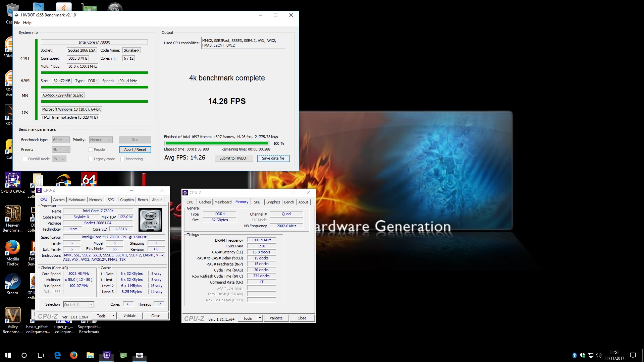Open CPUID CPU-Z desktop shortcut
The height and width of the screenshot is (362, 644).
click(x=13, y=183)
